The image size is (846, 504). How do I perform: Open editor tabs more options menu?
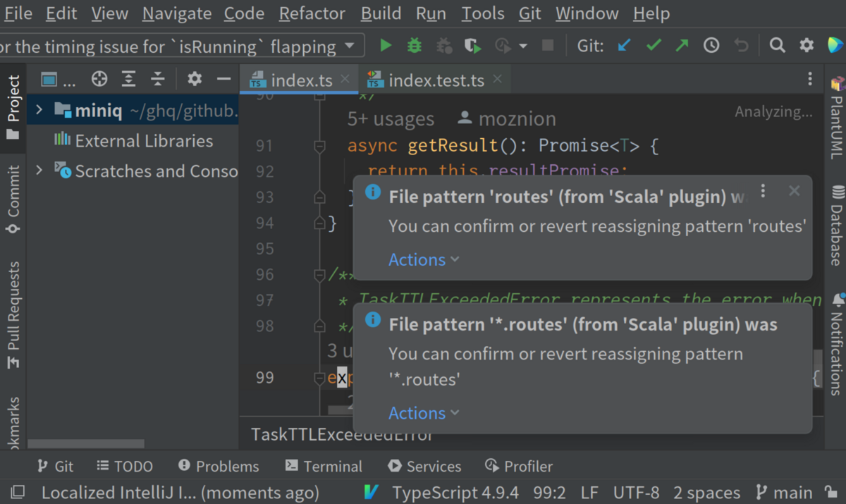point(810,79)
